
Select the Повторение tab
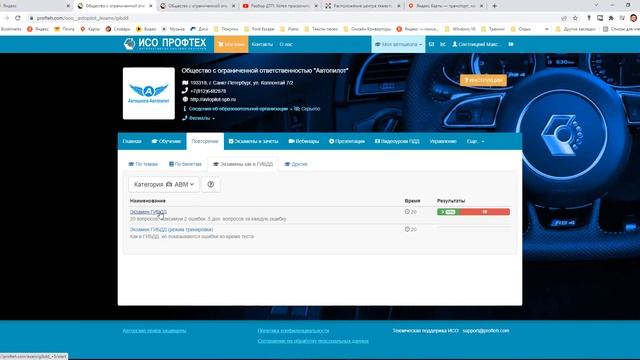(205, 141)
